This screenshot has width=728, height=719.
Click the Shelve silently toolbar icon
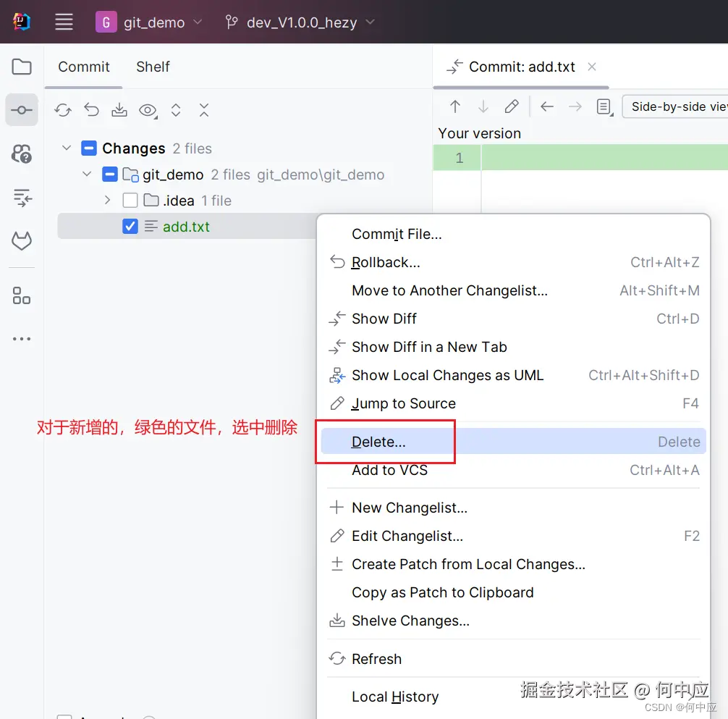click(119, 110)
